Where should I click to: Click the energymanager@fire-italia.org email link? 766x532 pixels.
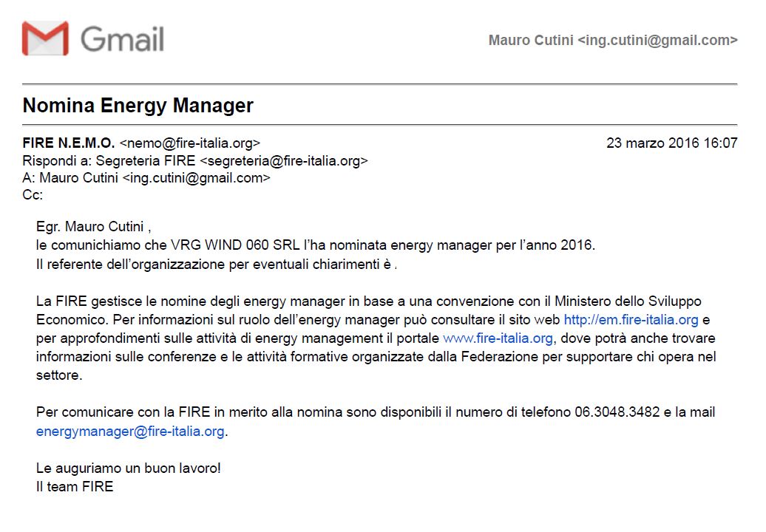coord(130,432)
